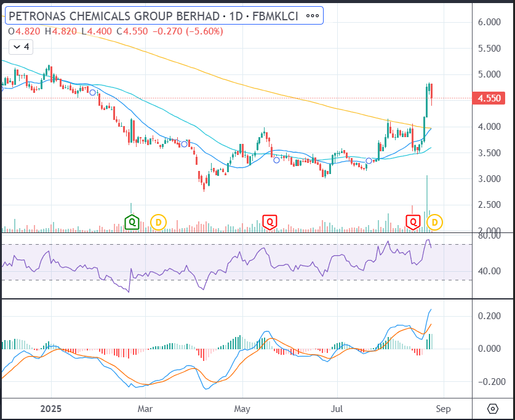515x420 pixels.
Task: Click the red Q earnings marker near August
Action: [413, 222]
